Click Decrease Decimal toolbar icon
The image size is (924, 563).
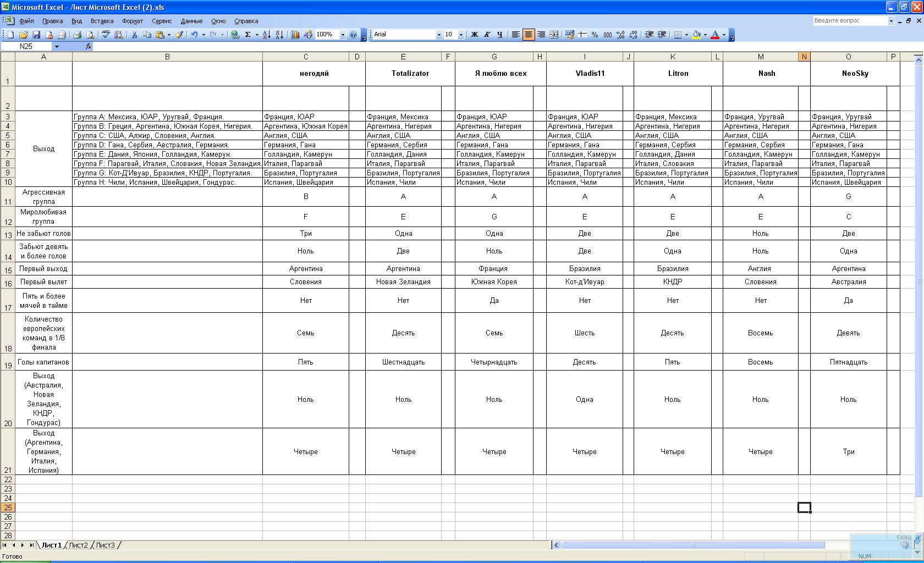pos(633,35)
